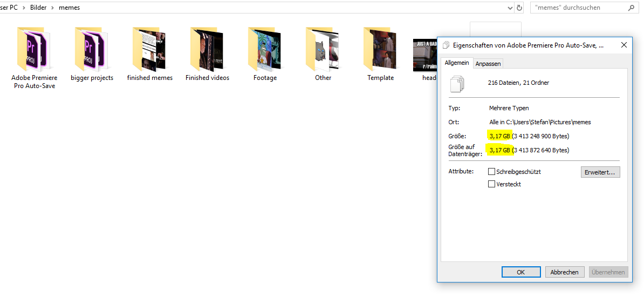
Task: Select the bigger projects folder icon
Action: point(92,49)
